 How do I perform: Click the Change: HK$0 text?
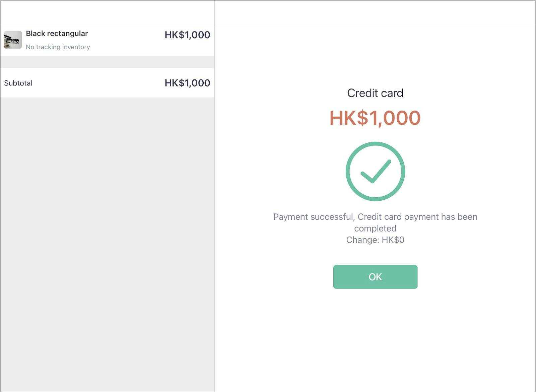tap(375, 240)
